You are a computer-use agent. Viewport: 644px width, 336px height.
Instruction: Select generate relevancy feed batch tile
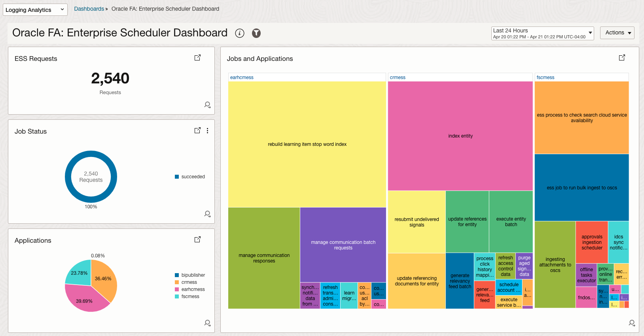click(x=460, y=281)
